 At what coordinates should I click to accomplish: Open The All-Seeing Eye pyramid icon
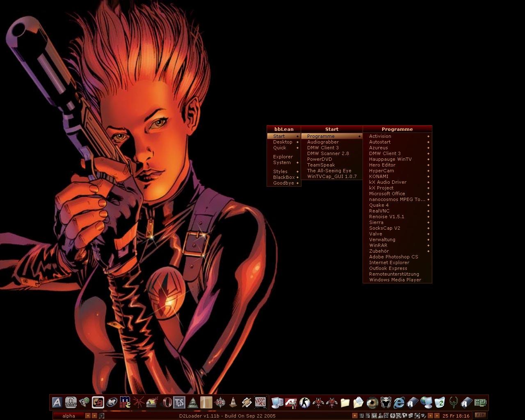[193, 402]
